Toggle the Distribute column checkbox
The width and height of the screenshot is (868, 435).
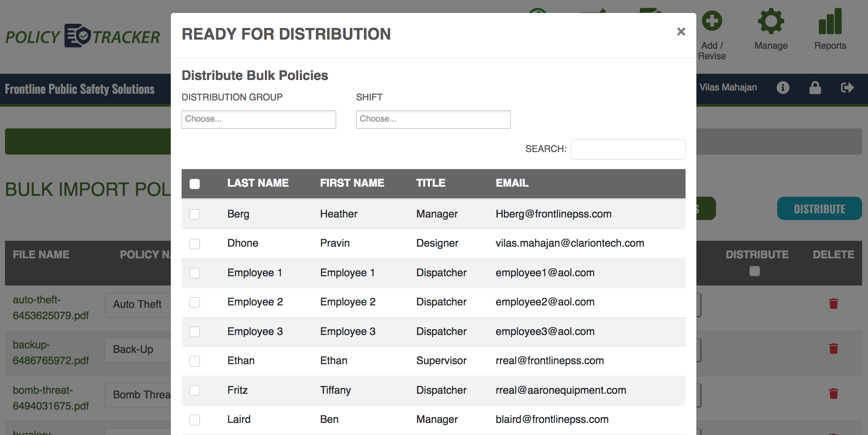[x=754, y=272]
